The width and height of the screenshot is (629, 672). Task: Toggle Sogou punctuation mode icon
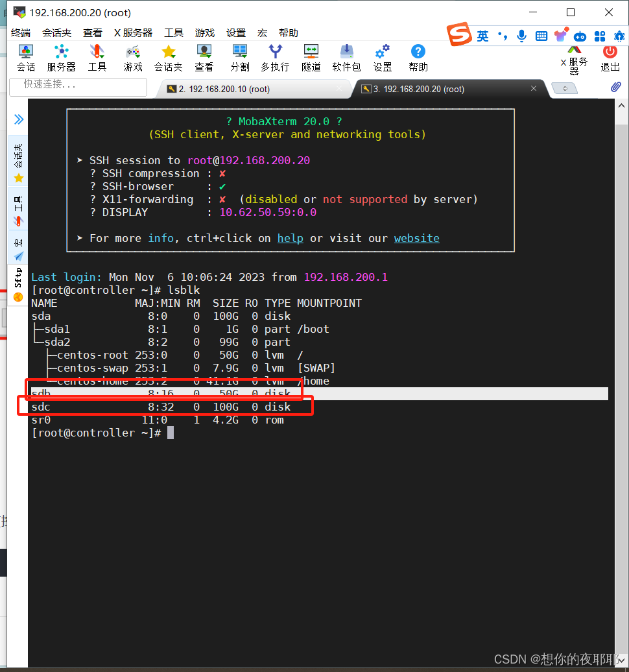point(503,36)
